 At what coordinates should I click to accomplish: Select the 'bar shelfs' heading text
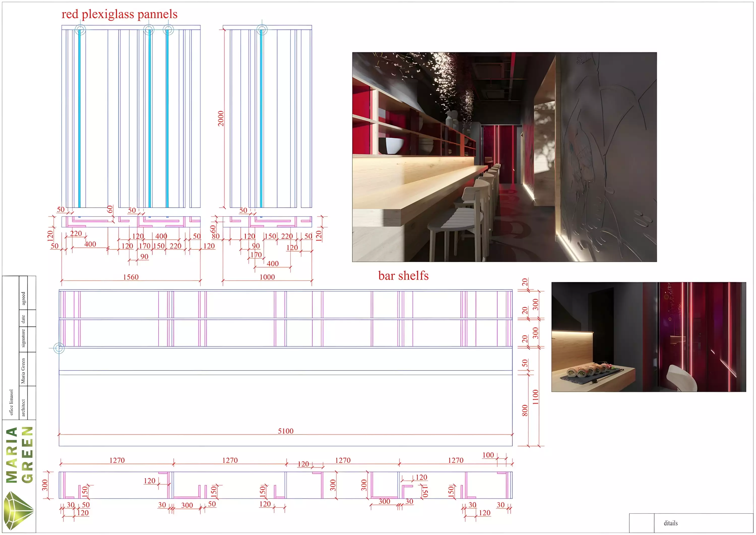pos(403,275)
